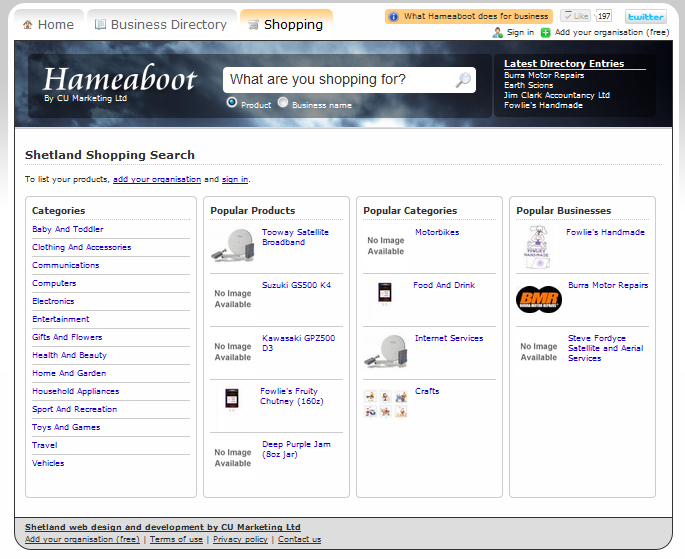Switch to the Home tab

click(49, 25)
